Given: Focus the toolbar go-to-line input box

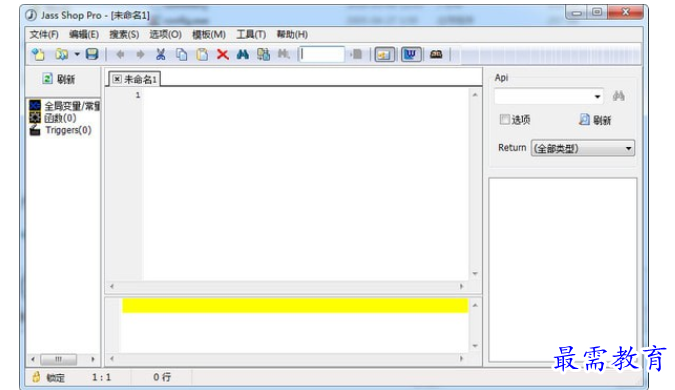Looking at the screenshot, I should (322, 54).
